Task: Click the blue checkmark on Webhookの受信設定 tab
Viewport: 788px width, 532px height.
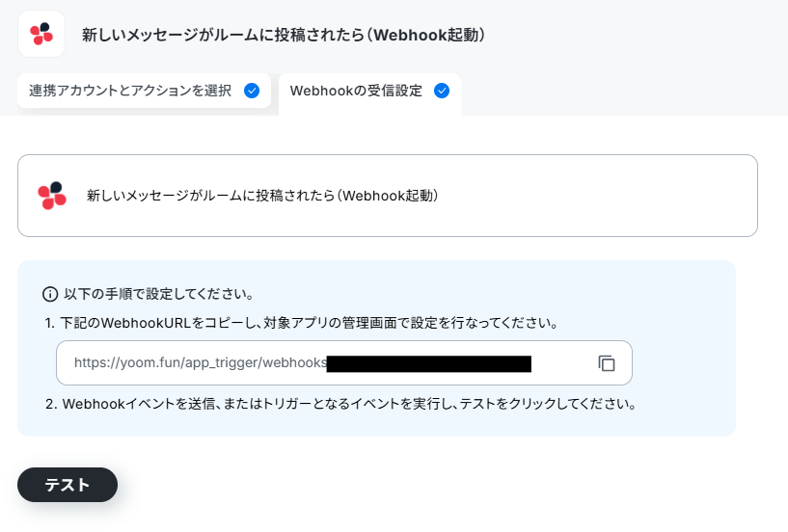Action: click(x=442, y=91)
